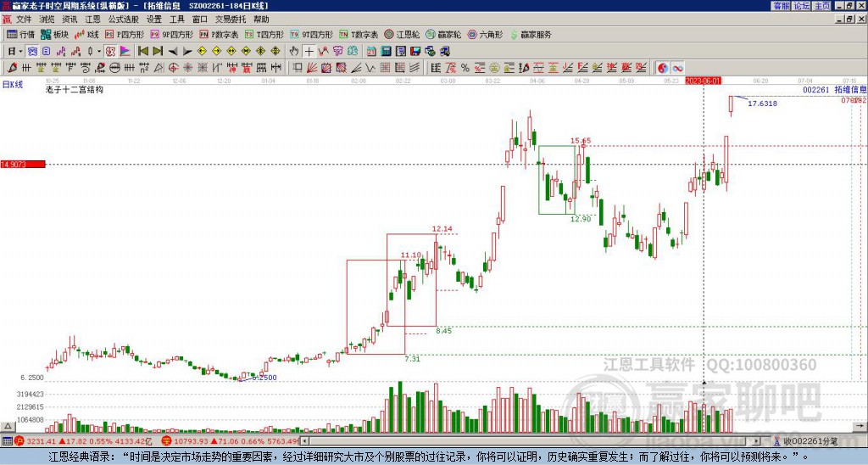868x465 pixels.
Task: Select the hand pan tool
Action: [294, 52]
